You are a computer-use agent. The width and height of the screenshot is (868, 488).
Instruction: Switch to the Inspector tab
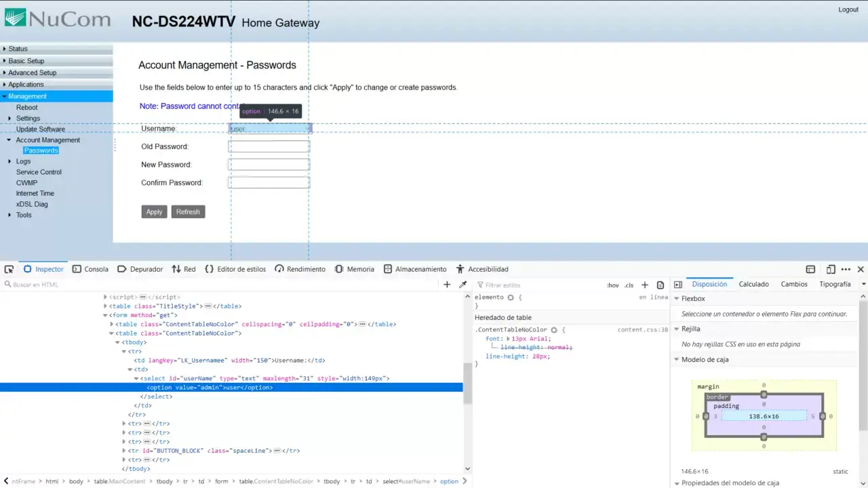[43, 269]
